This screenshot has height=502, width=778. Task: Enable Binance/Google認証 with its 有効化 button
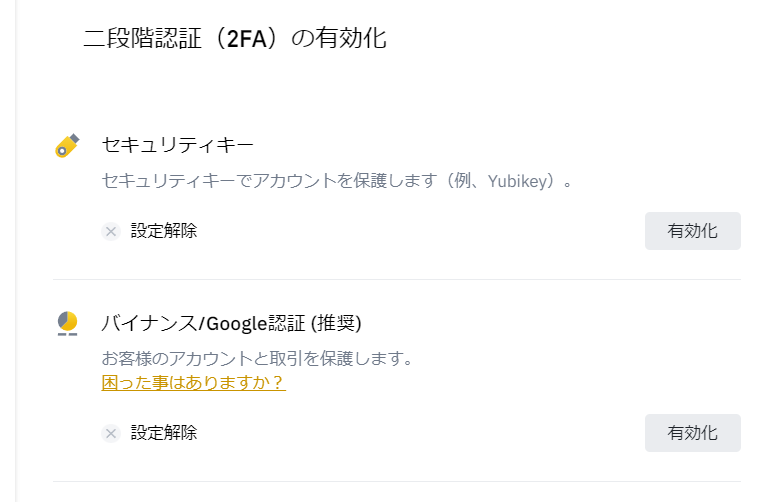pyautogui.click(x=693, y=433)
